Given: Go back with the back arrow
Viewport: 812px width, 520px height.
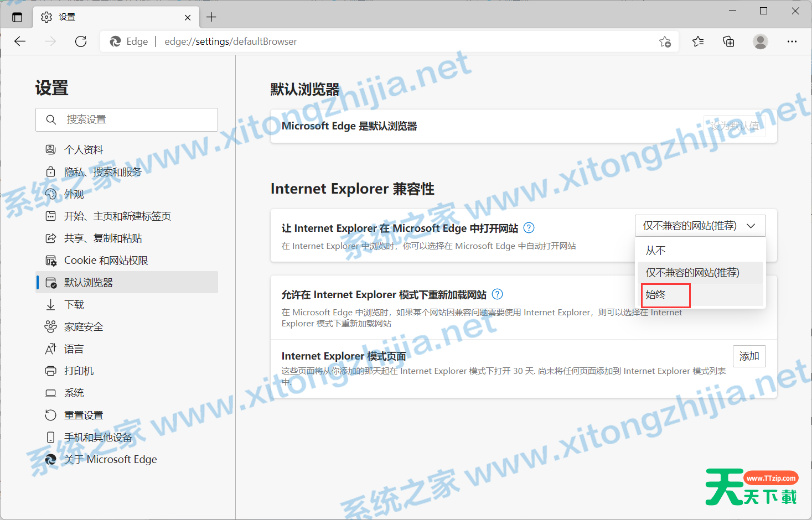Looking at the screenshot, I should click(x=20, y=41).
